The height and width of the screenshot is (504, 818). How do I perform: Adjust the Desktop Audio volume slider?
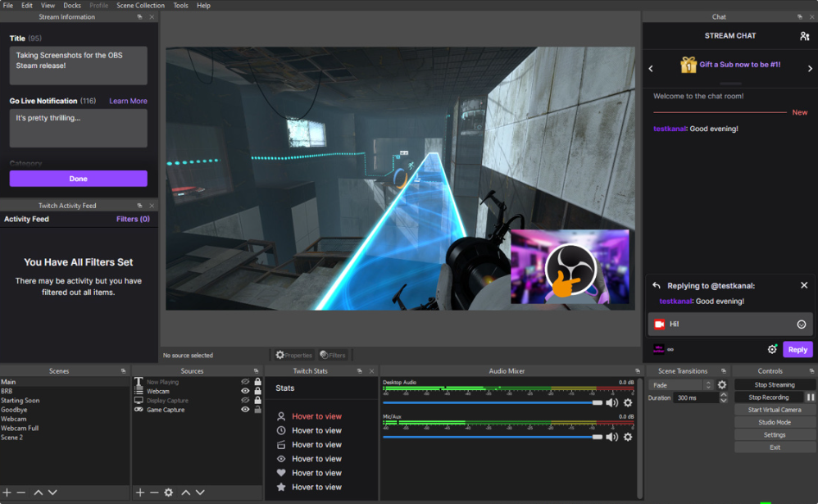click(493, 402)
